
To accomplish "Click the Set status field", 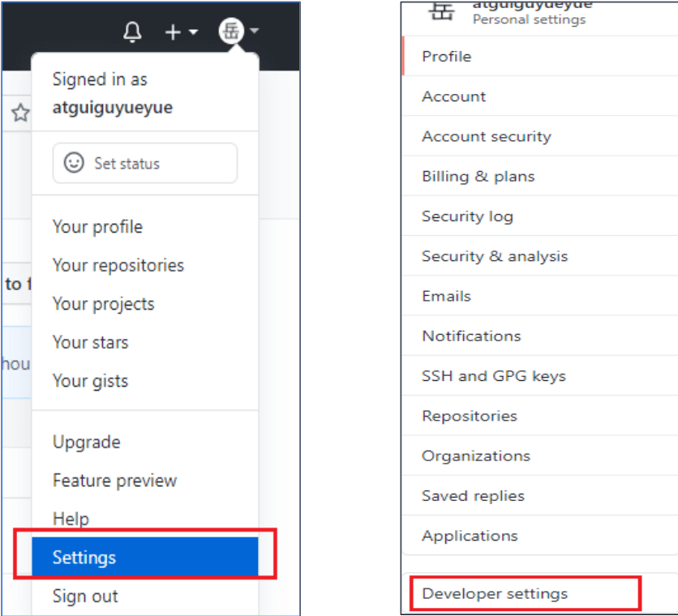I will [x=145, y=164].
